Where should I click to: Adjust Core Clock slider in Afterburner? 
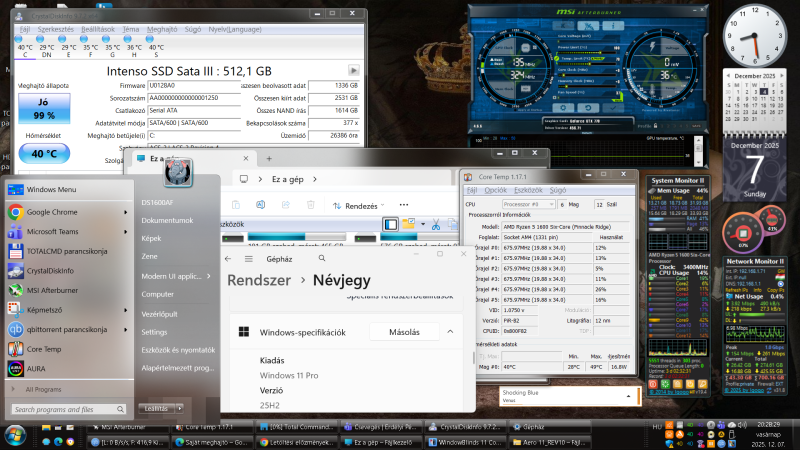tap(587, 75)
